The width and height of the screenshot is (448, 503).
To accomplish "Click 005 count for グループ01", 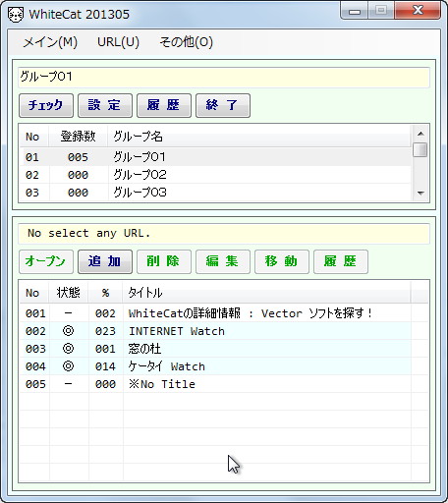I will [x=78, y=157].
